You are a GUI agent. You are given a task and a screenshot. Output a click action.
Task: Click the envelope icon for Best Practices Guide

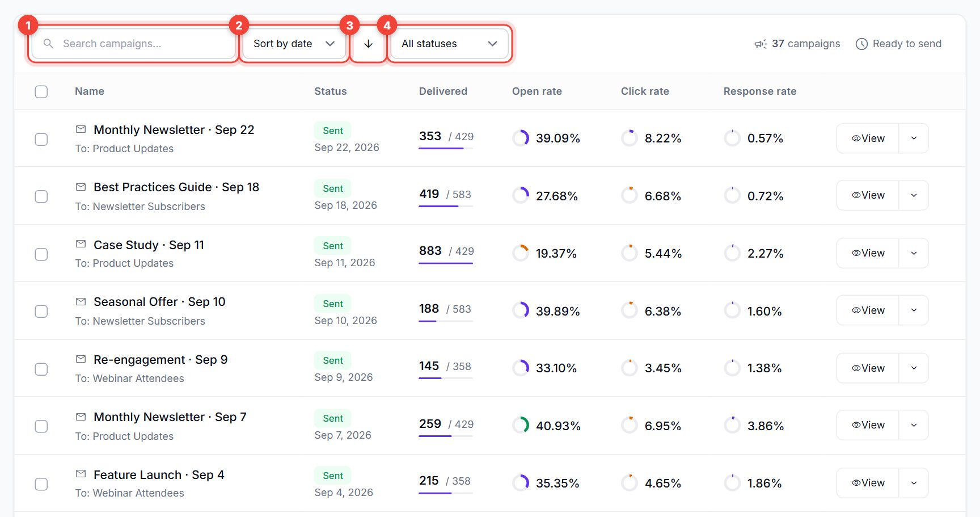(x=81, y=187)
